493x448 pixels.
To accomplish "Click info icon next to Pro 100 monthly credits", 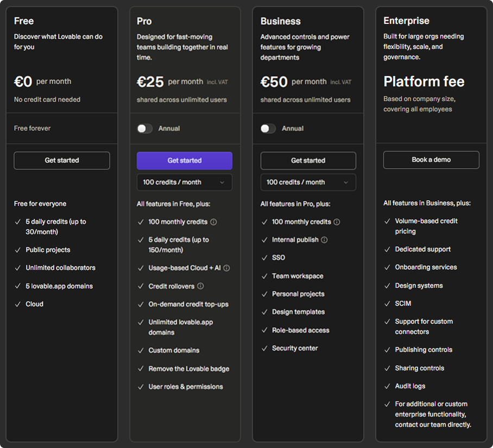I will tap(213, 222).
